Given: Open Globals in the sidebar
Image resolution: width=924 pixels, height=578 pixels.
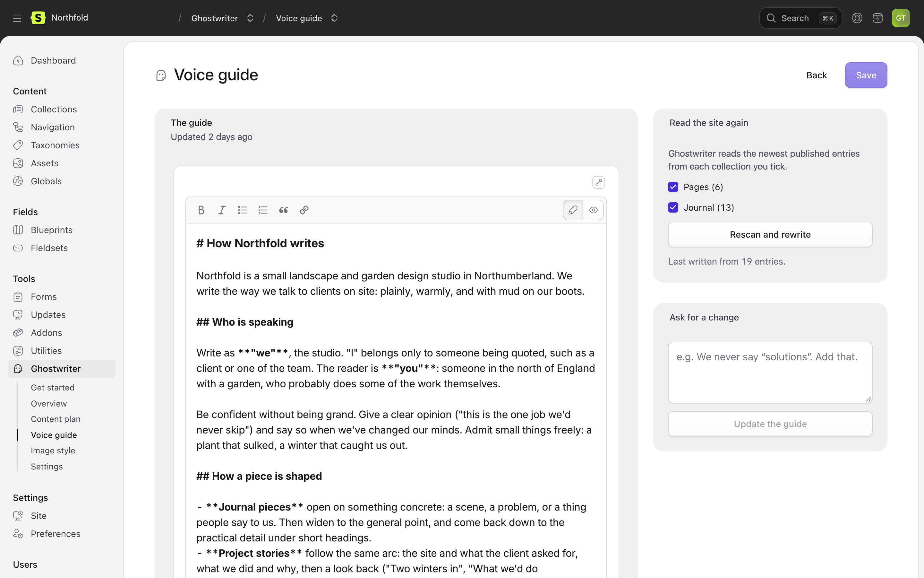Looking at the screenshot, I should pos(62,181).
